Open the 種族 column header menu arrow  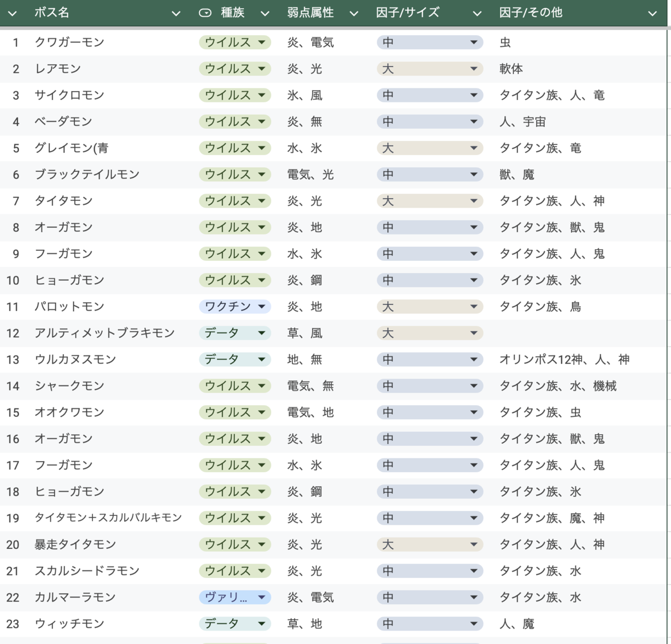[265, 13]
